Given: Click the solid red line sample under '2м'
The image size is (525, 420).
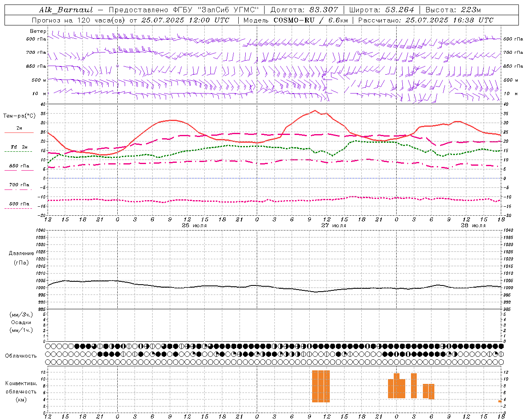Looking at the screenshot, I should tap(19, 132).
